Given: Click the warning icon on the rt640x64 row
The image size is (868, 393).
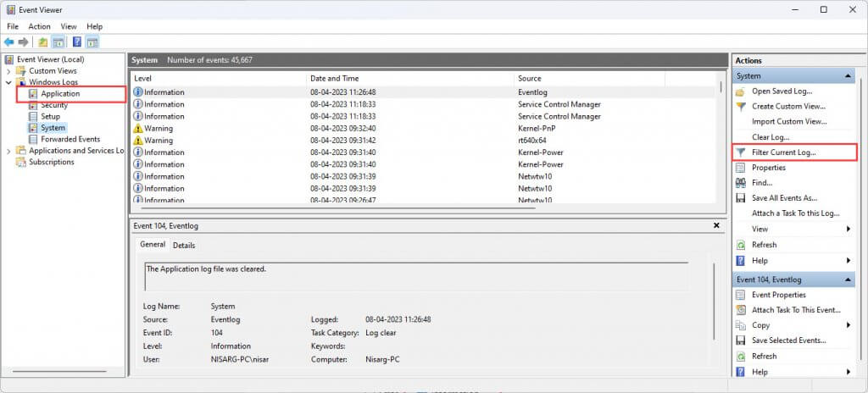Looking at the screenshot, I should [138, 141].
